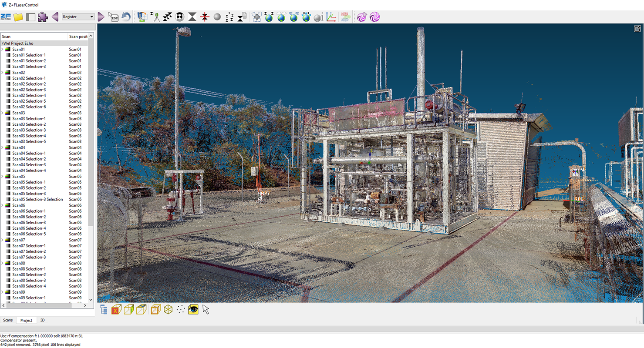Go to next step with right arrow
This screenshot has height=348, width=644.
click(x=101, y=17)
